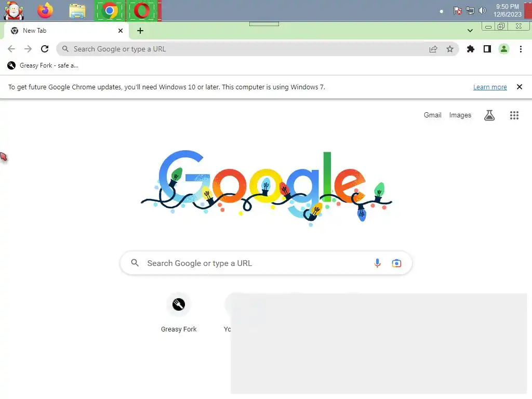Viewport: 532px width, 399px height.
Task: Toggle the Chrome side panel
Action: point(487,49)
